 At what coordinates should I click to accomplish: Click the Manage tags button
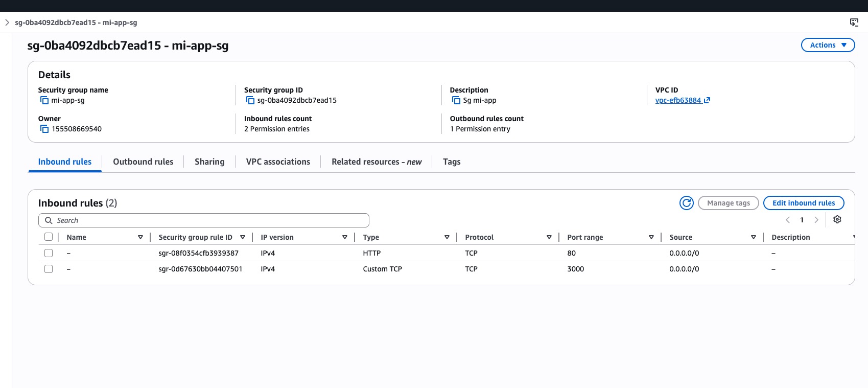[x=729, y=203]
